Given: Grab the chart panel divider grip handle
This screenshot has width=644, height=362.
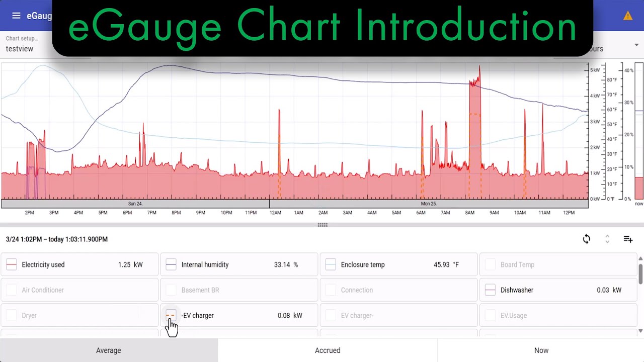Looking at the screenshot, I should [x=323, y=225].
